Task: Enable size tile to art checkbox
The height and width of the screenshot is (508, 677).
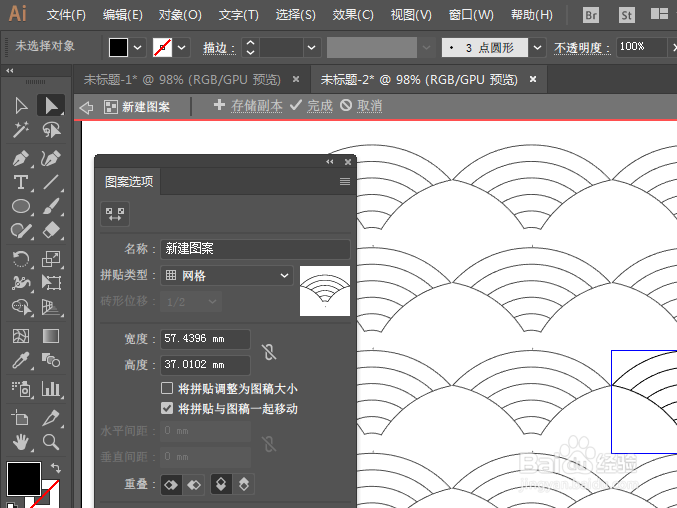Action: (x=167, y=388)
